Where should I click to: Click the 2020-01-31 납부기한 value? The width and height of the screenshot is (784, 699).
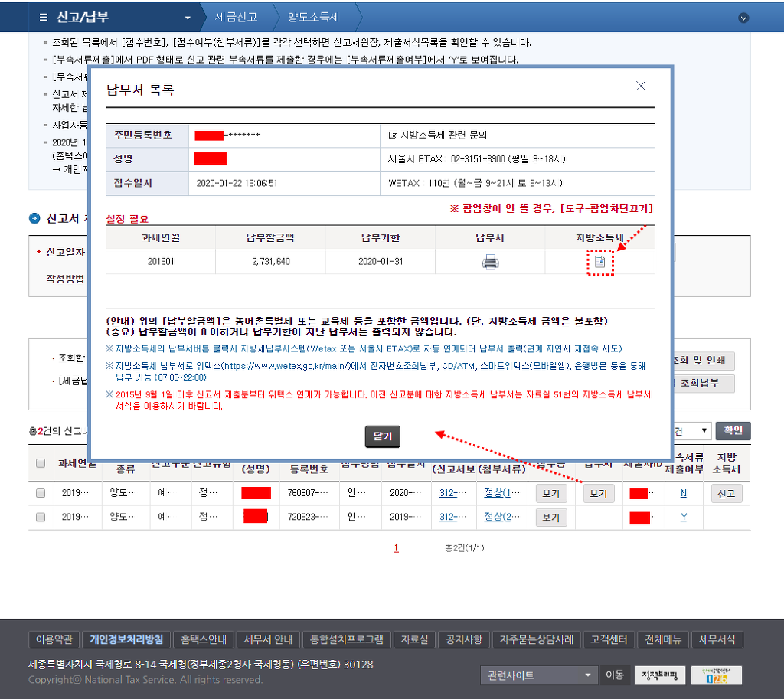tap(381, 262)
